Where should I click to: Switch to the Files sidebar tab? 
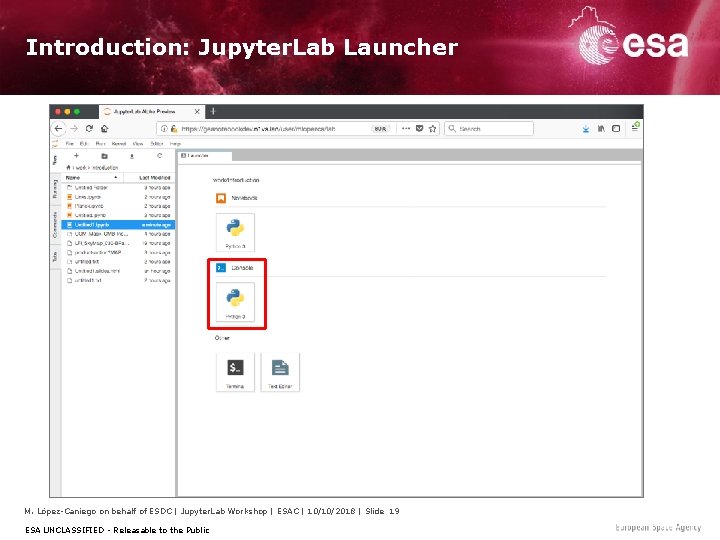tap(55, 161)
